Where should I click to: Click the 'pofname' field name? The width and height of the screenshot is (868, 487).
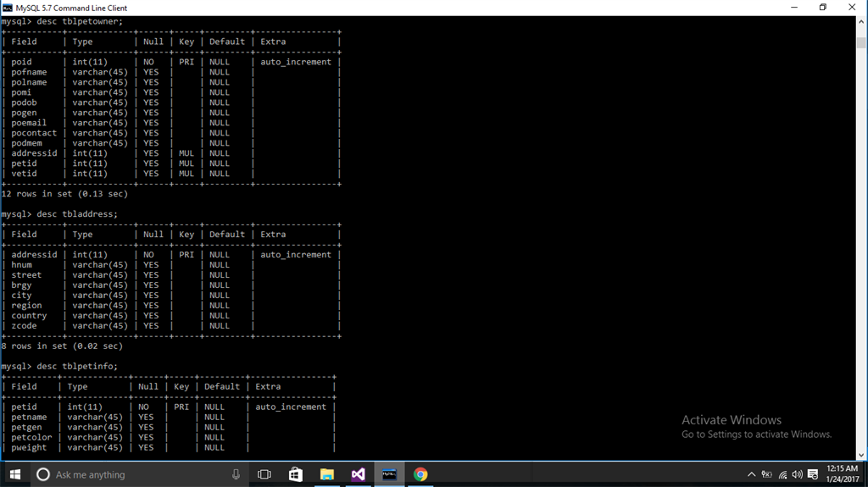point(29,72)
